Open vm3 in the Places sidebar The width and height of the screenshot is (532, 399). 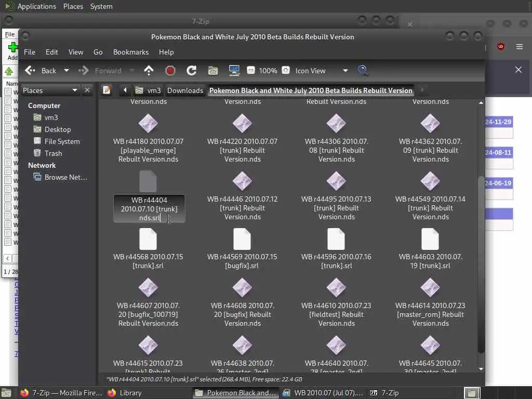coord(46,117)
